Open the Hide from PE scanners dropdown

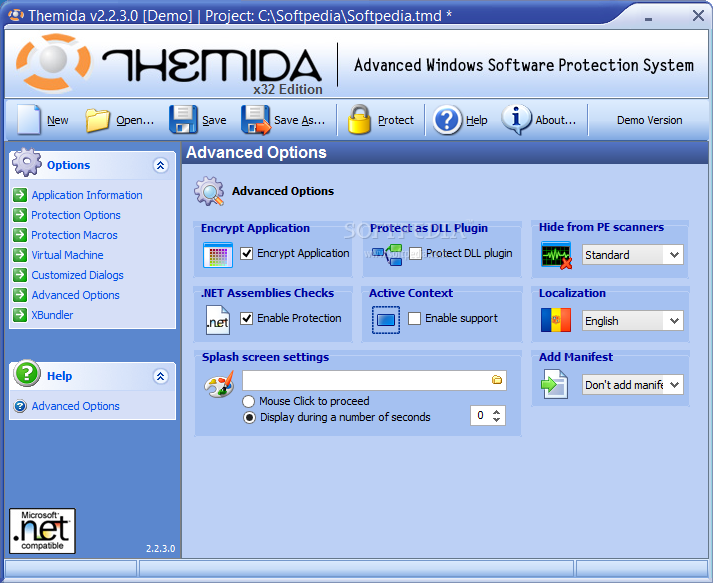click(x=674, y=255)
